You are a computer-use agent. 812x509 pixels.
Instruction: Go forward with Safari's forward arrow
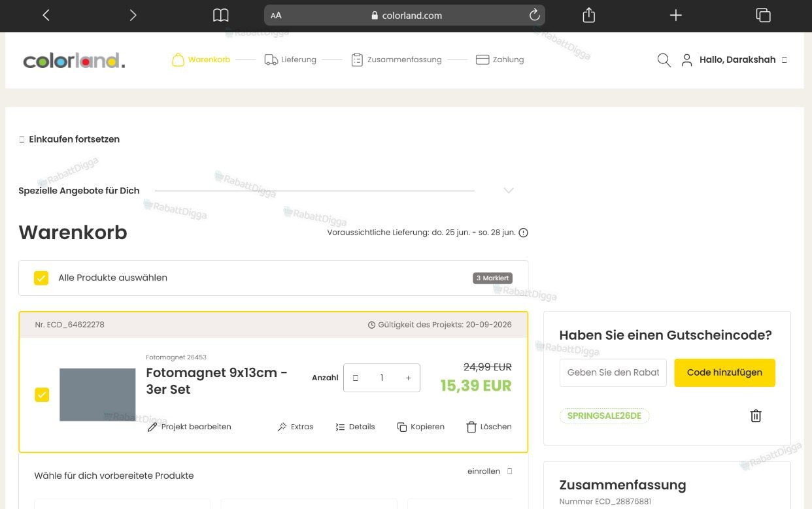coord(133,15)
